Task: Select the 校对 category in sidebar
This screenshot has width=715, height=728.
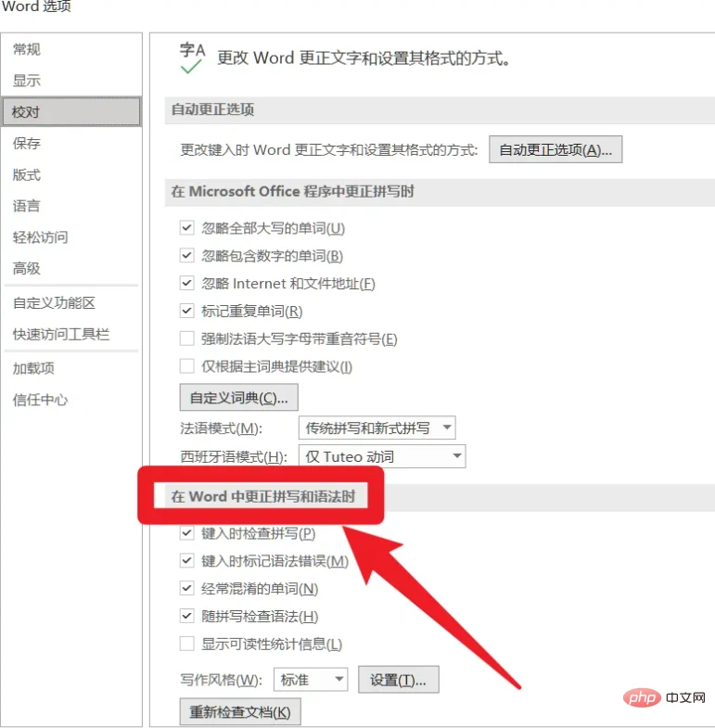Action: pyautogui.click(x=71, y=111)
